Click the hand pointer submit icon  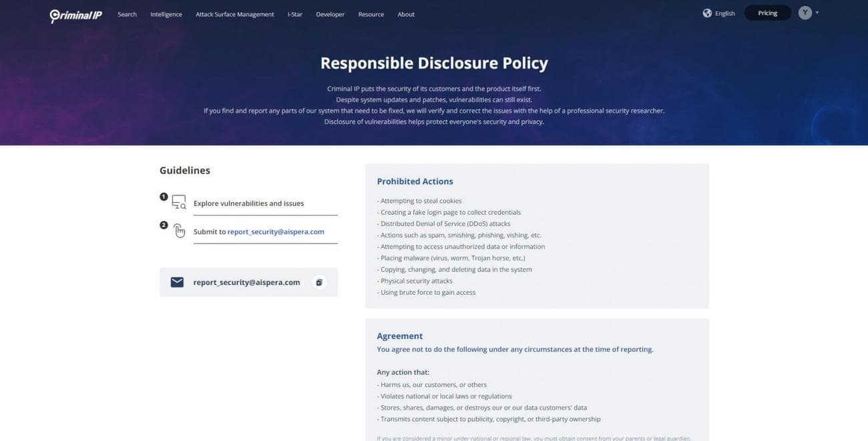[179, 231]
